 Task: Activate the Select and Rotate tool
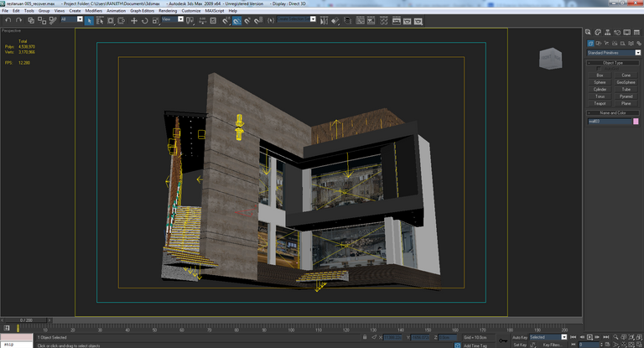(144, 20)
